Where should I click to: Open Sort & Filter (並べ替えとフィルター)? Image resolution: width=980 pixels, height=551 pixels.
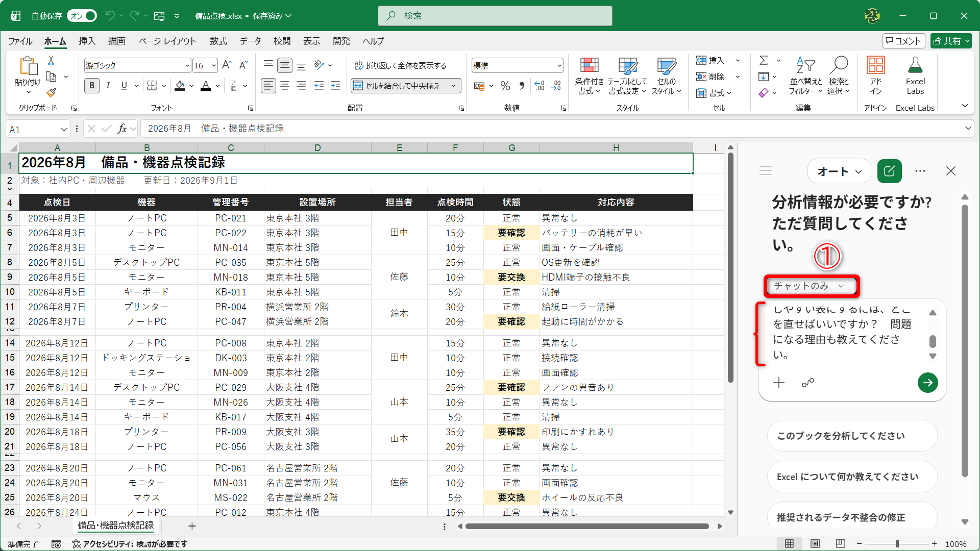[805, 76]
